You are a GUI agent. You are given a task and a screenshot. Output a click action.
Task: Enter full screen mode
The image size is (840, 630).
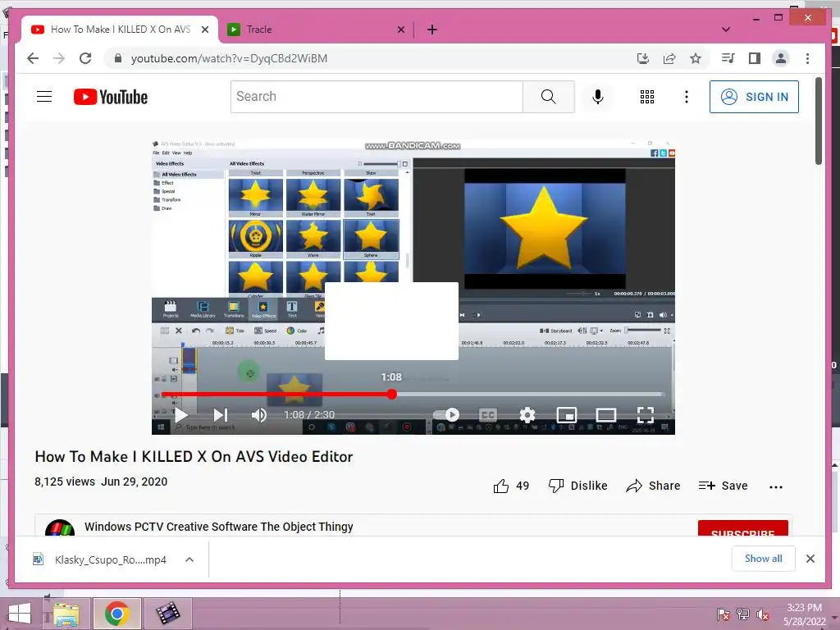coord(646,414)
